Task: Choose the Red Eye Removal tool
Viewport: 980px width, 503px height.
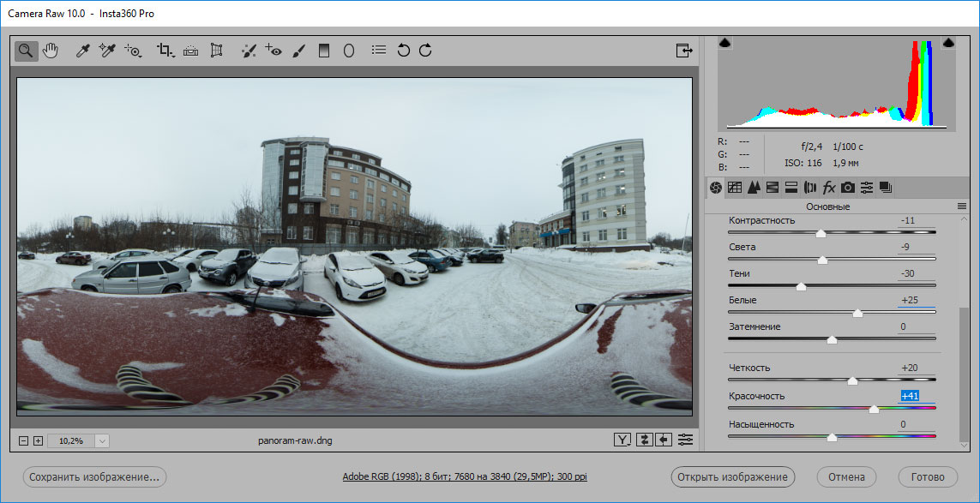Action: [x=274, y=51]
